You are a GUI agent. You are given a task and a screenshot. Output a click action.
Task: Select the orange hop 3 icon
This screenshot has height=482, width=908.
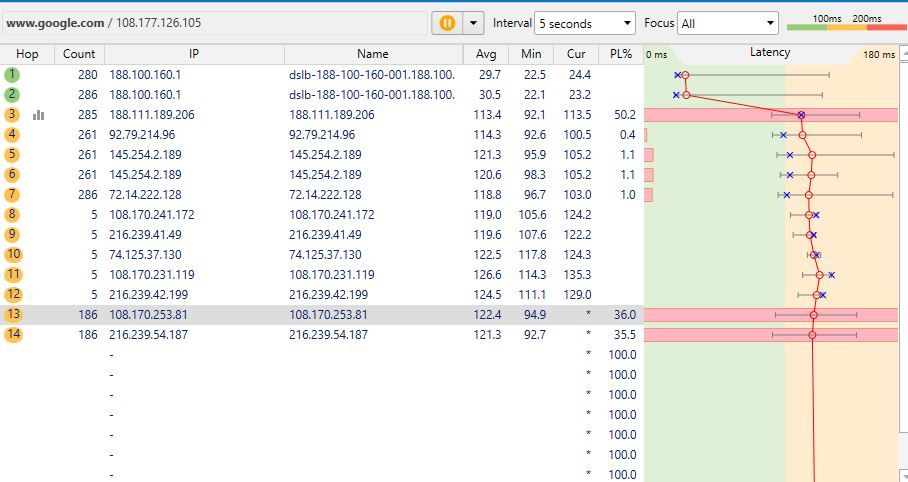[12, 115]
